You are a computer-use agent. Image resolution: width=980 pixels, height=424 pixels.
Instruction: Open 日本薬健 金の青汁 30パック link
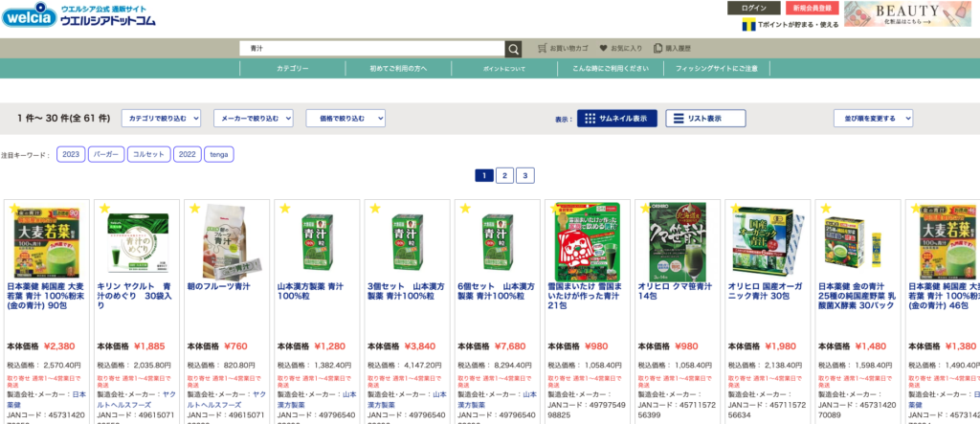coord(857,296)
